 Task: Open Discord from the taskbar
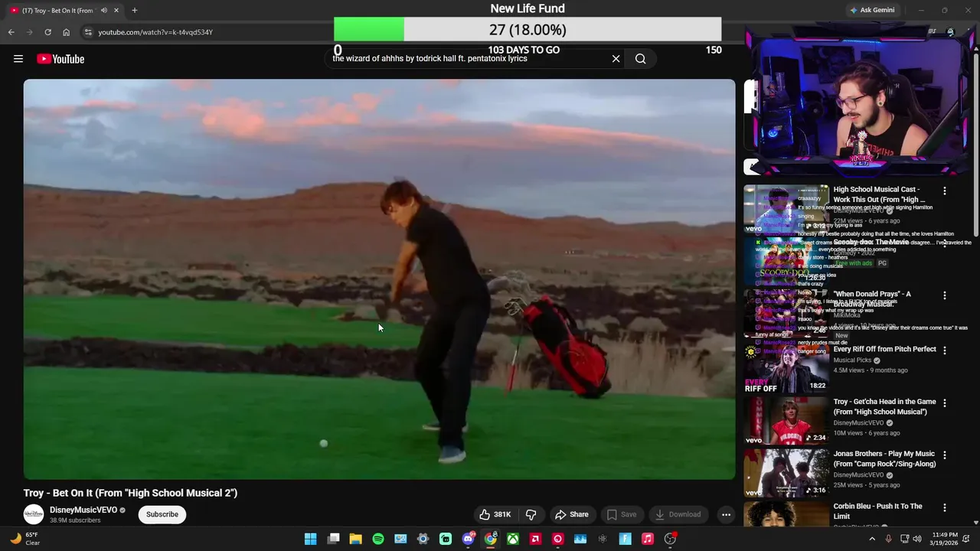[468, 539]
